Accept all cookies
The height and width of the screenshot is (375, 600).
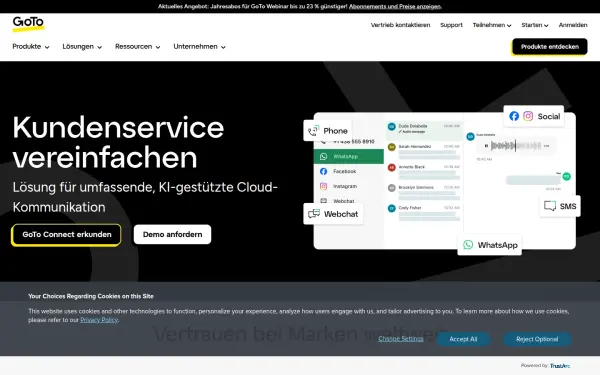pyautogui.click(x=463, y=339)
